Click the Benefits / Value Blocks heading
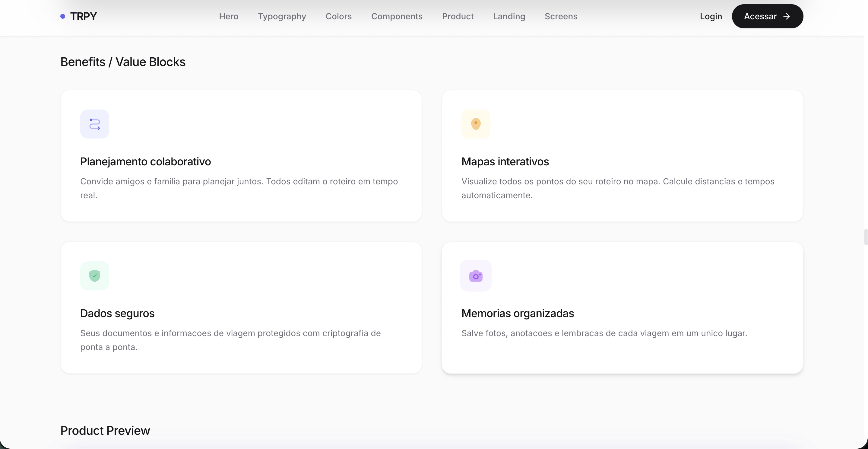 tap(123, 62)
